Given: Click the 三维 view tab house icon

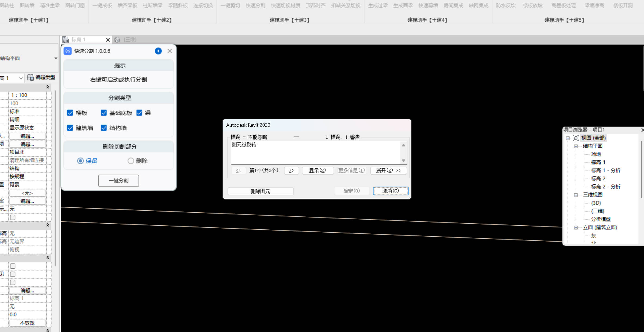Looking at the screenshot, I should click(117, 40).
